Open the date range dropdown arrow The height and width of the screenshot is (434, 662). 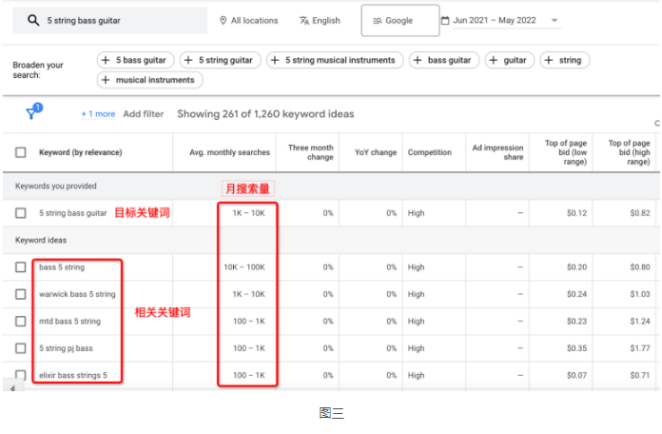[554, 20]
